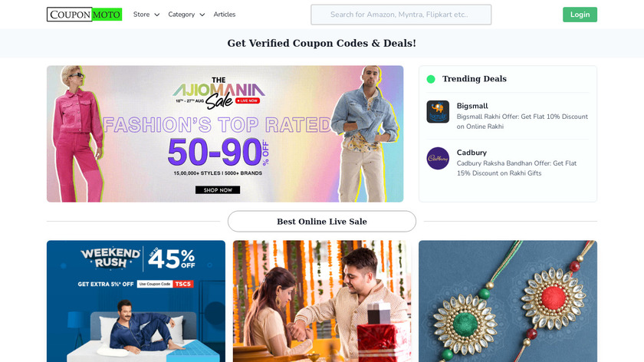Open the Ajiomania Sale banner
The image size is (644, 362).
225,134
